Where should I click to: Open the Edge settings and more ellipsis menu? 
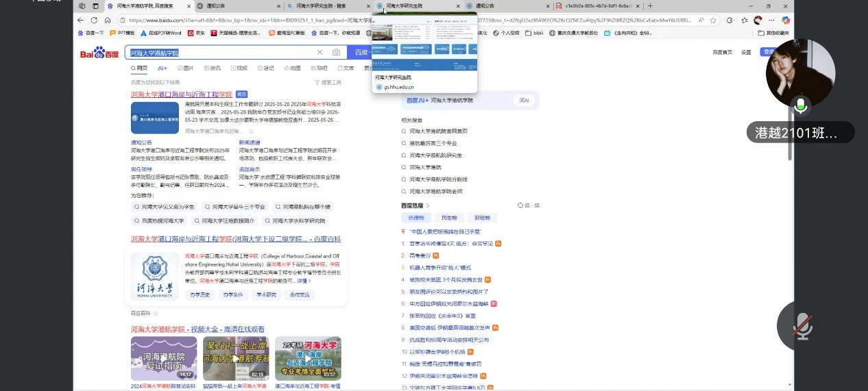772,21
